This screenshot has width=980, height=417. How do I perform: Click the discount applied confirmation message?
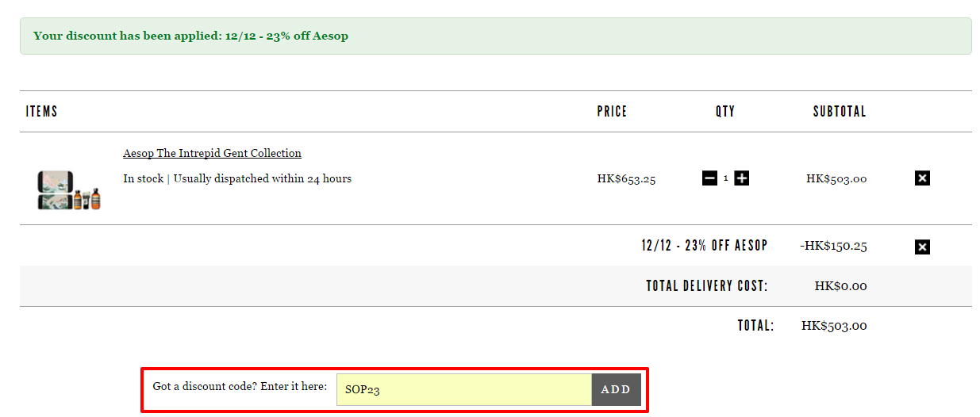coord(496,36)
